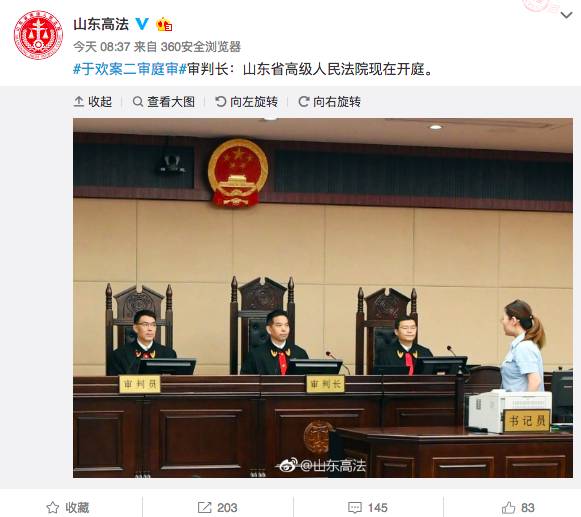Collapse the image with the 收起 arrow icon
Screen dimensions: 581x517
[79, 102]
